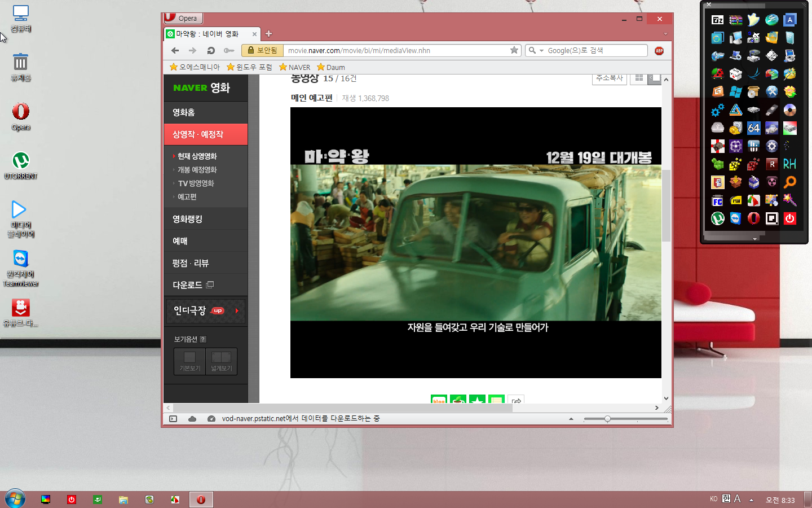Open the 7-Zip icon in the launcher panel
This screenshot has height=508, width=812.
point(718,20)
